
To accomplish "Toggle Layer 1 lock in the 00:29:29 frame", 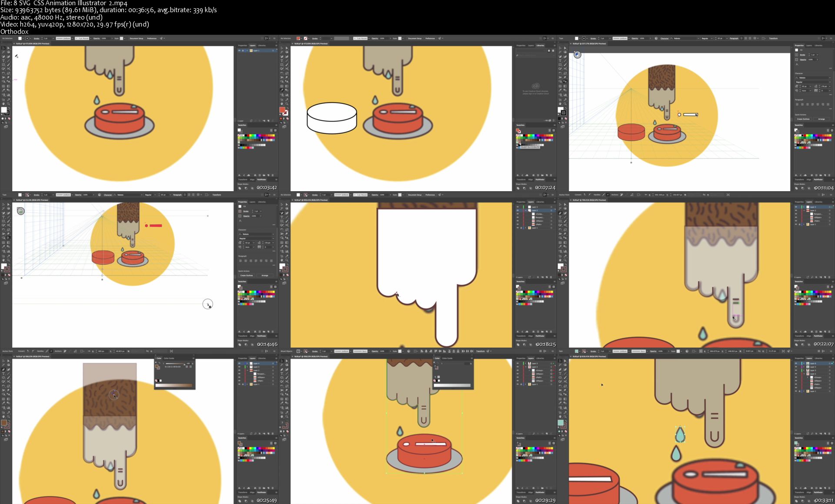I will pos(521,384).
